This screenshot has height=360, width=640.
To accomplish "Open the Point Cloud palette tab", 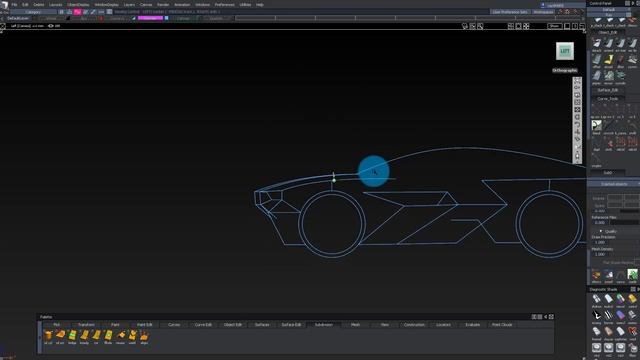I will (x=502, y=324).
